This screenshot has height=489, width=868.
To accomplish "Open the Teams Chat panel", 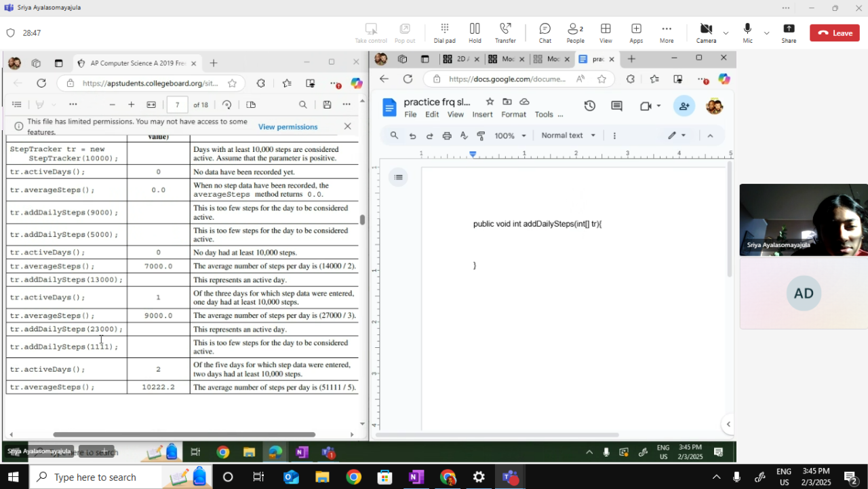I will (x=545, y=32).
